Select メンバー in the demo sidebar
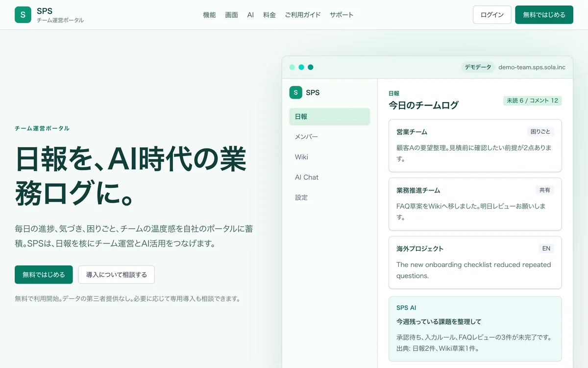The image size is (588, 368). tap(329, 137)
